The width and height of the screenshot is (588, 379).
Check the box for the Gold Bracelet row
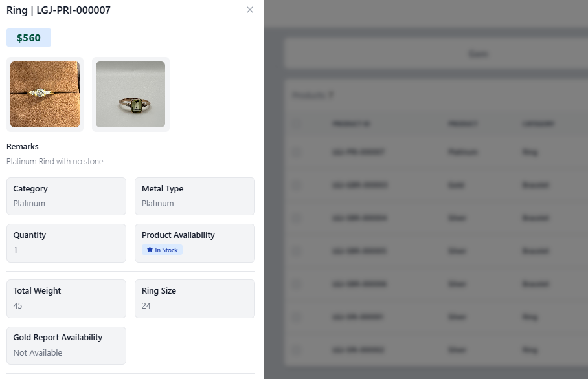pyautogui.click(x=297, y=185)
